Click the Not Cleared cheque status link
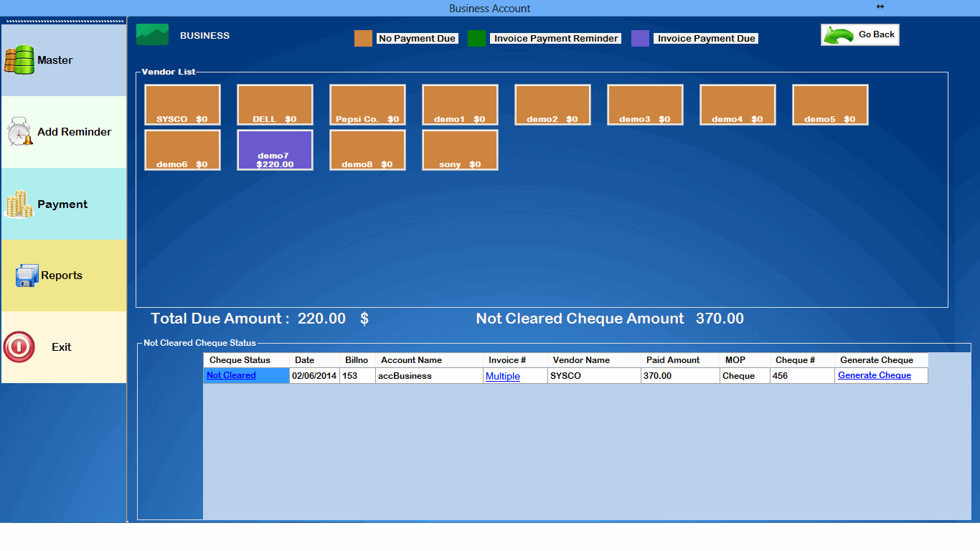Image resolution: width=980 pixels, height=551 pixels. pyautogui.click(x=230, y=375)
